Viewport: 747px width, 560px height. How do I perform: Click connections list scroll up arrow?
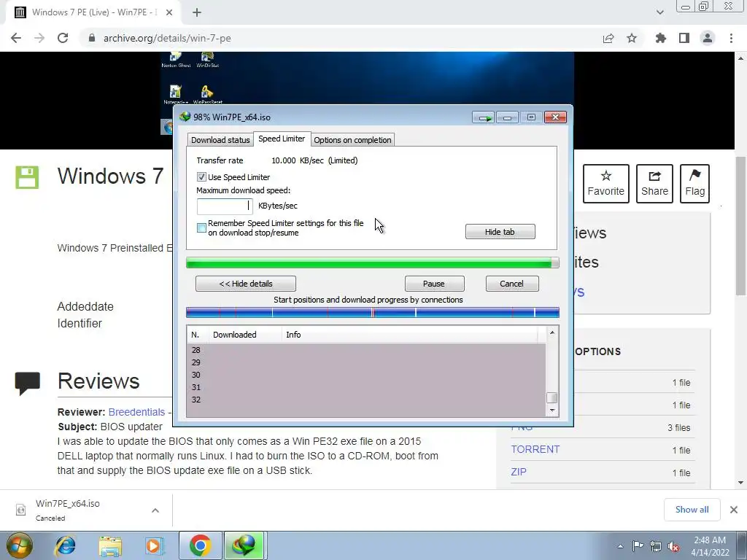coord(552,332)
